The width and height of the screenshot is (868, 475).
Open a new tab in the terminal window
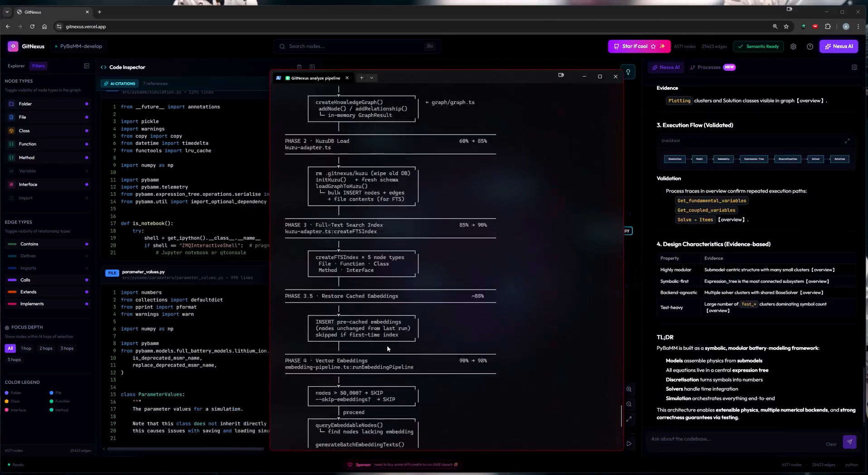pos(362,78)
